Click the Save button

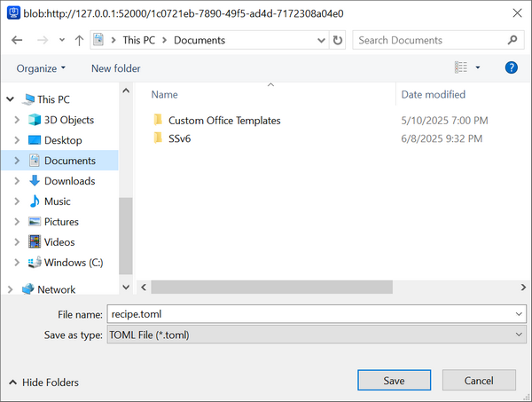(394, 381)
